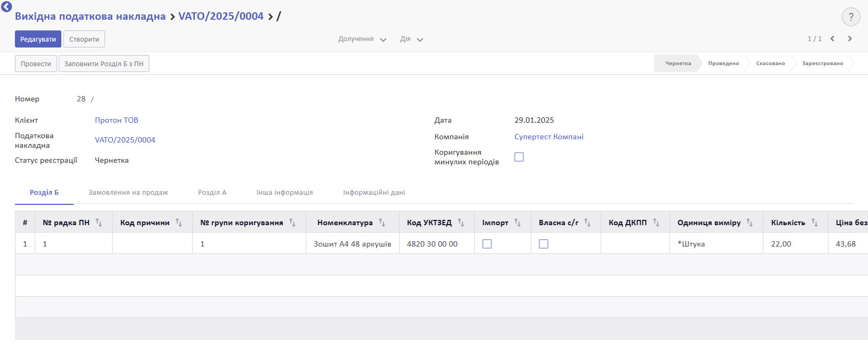The image size is (868, 349).
Task: Sort by Код УКТЗЕД column icon
Action: (461, 223)
